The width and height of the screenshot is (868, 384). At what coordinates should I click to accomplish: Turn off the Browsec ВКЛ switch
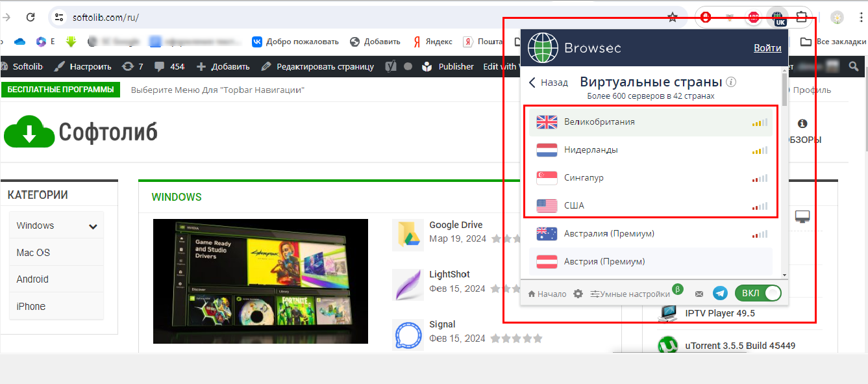[758, 293]
